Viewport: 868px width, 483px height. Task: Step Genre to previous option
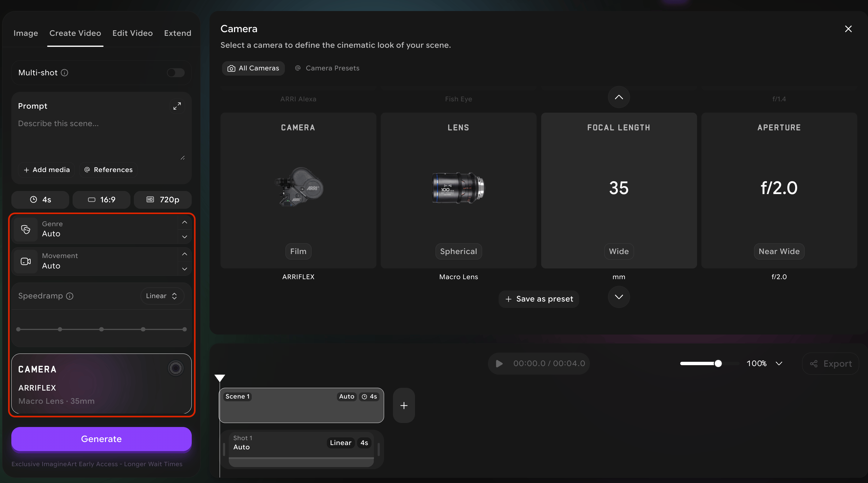pyautogui.click(x=184, y=222)
